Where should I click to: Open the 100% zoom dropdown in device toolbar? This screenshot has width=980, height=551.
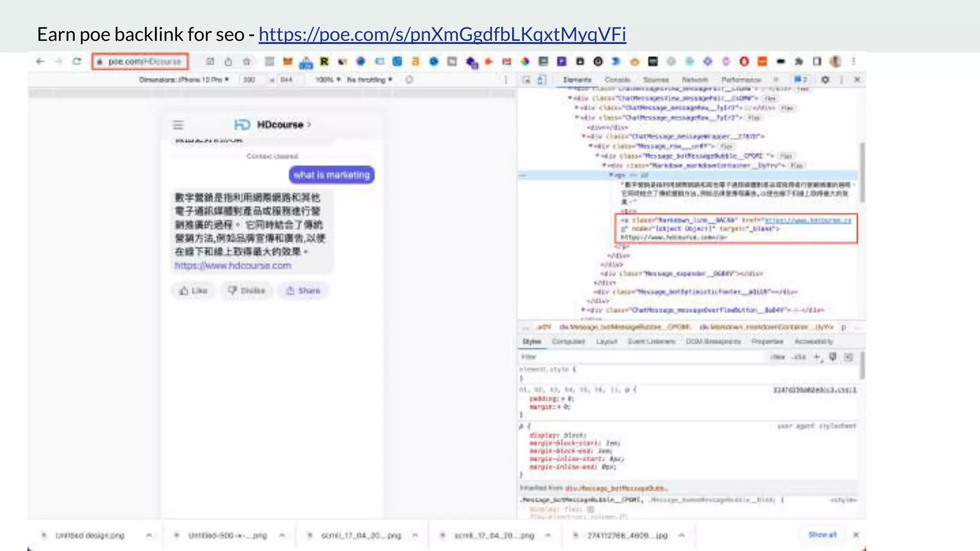(x=328, y=80)
